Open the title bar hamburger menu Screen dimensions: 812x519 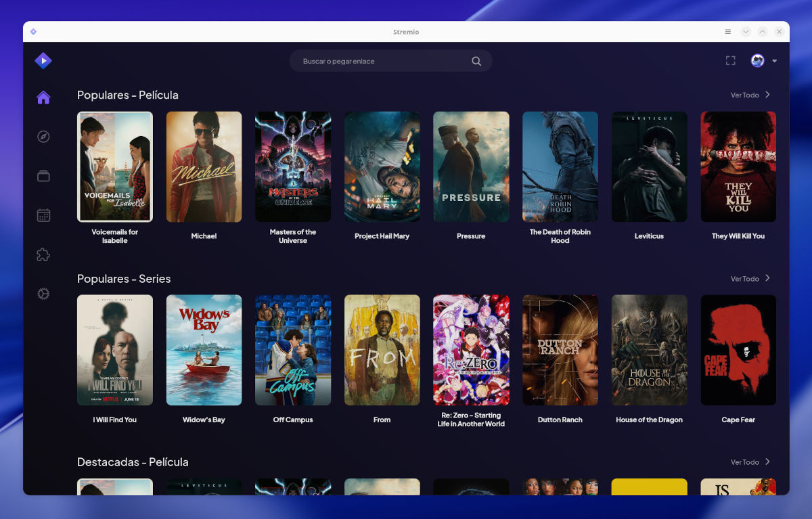pyautogui.click(x=727, y=32)
